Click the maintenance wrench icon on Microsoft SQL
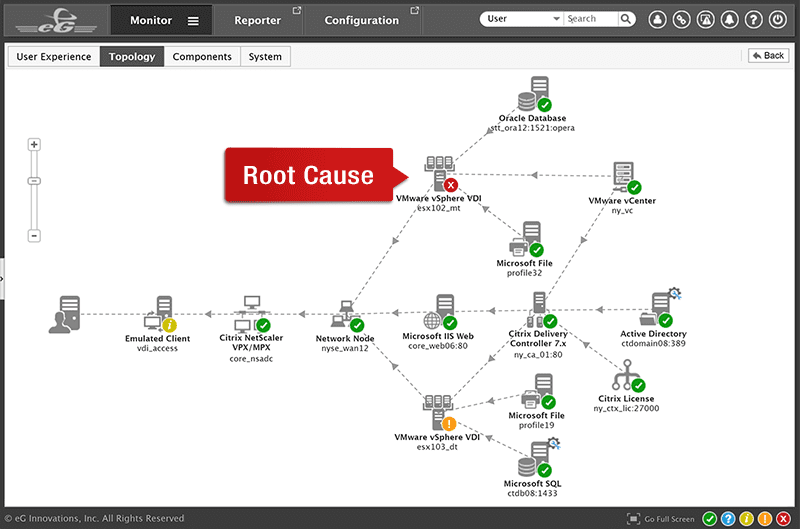This screenshot has height=529, width=800. (x=554, y=443)
